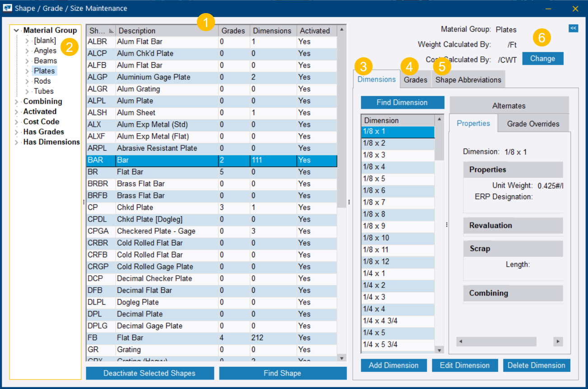
Task: Select the Properties tab
Action: [473, 123]
